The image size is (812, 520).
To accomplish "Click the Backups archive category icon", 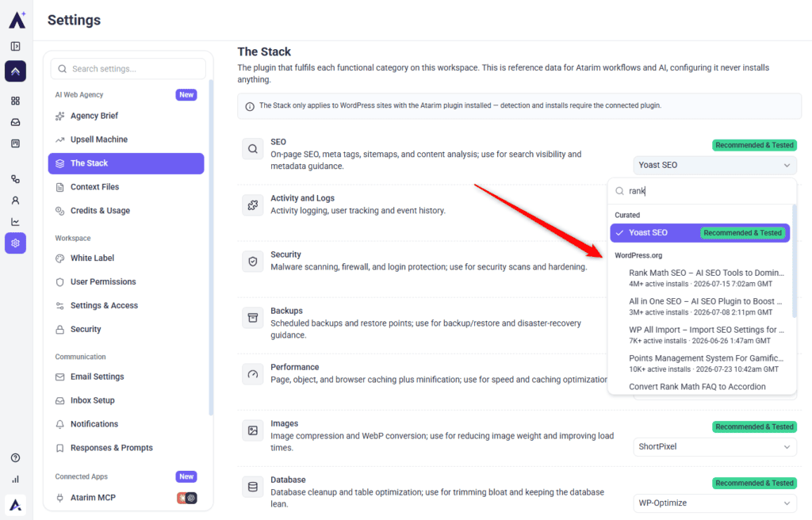I will 253,318.
